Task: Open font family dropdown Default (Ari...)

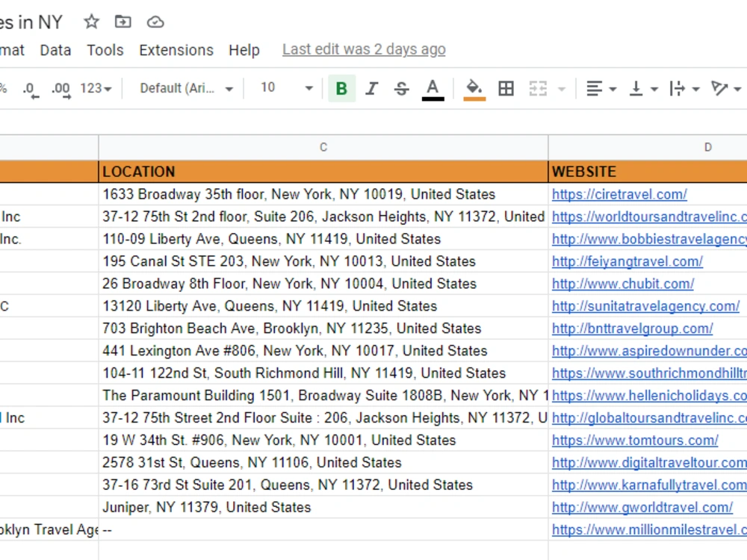Action: (186, 89)
